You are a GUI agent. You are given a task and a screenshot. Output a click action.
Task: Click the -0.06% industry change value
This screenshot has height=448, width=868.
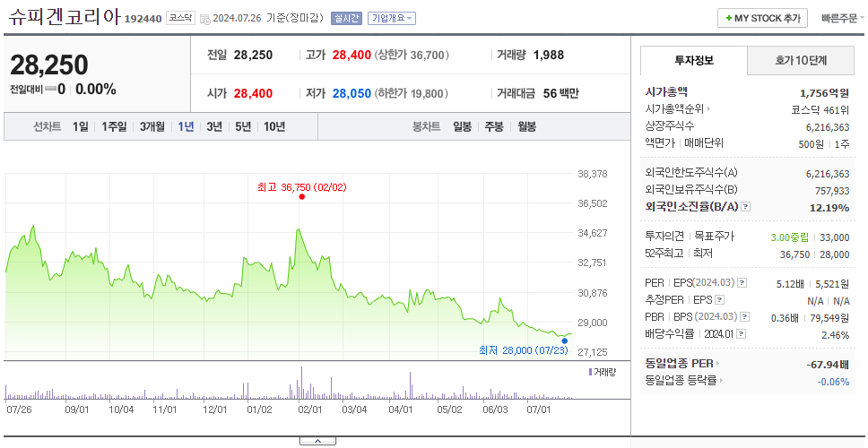(833, 382)
